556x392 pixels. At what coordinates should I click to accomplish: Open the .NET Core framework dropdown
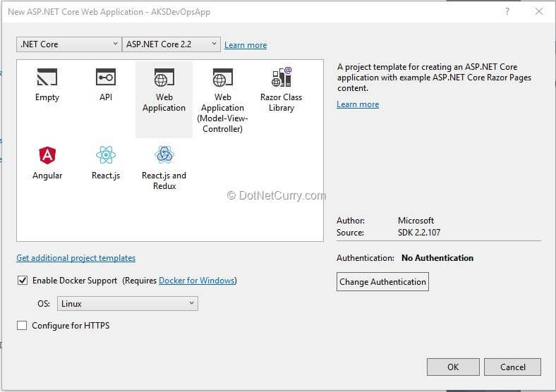pyautogui.click(x=68, y=44)
